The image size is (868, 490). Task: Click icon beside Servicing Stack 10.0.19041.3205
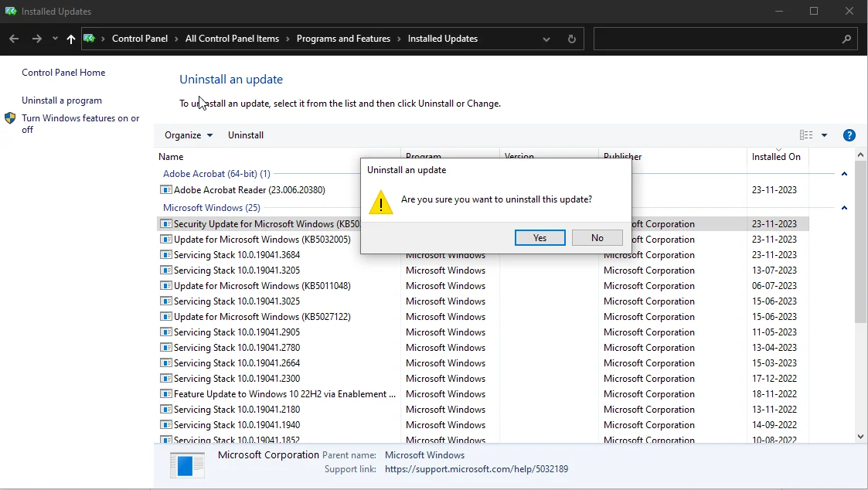pyautogui.click(x=165, y=271)
